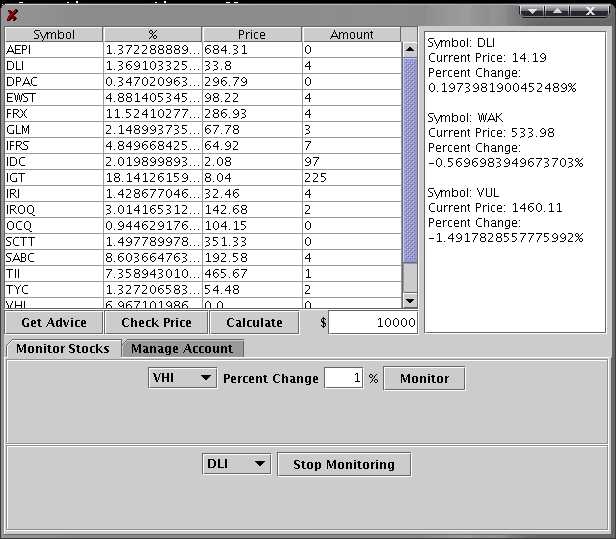Open the VHI stock symbol dropdown
616x539 pixels.
pyautogui.click(x=182, y=379)
